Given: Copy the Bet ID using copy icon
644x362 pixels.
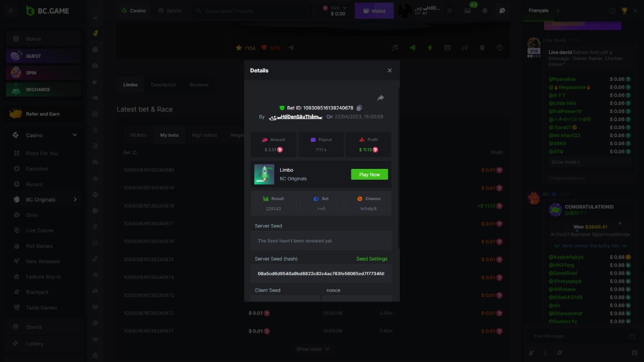Looking at the screenshot, I should pos(359,108).
